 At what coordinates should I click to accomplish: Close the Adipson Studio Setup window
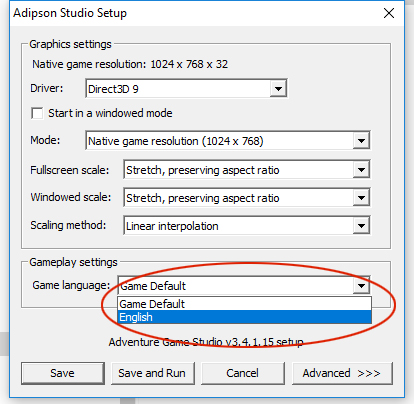coord(389,13)
